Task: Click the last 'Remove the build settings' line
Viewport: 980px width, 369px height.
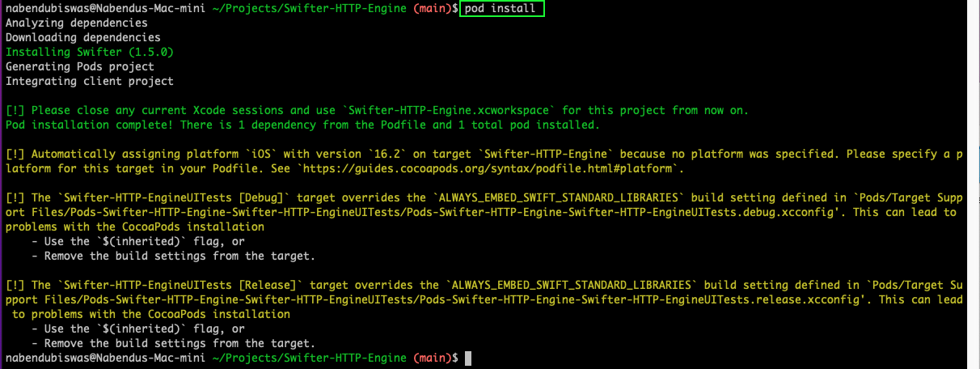Action: coord(173,343)
